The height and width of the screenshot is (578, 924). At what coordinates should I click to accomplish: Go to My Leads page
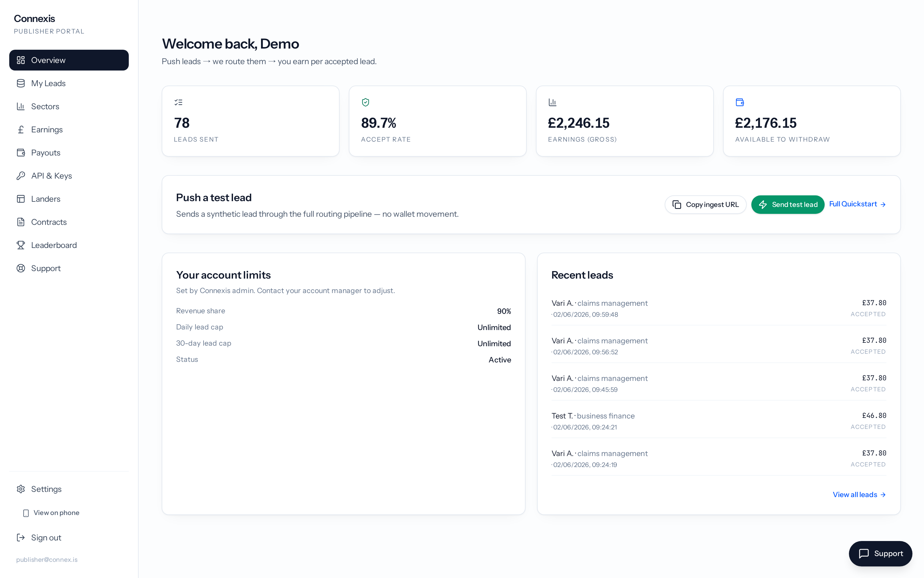click(x=69, y=83)
